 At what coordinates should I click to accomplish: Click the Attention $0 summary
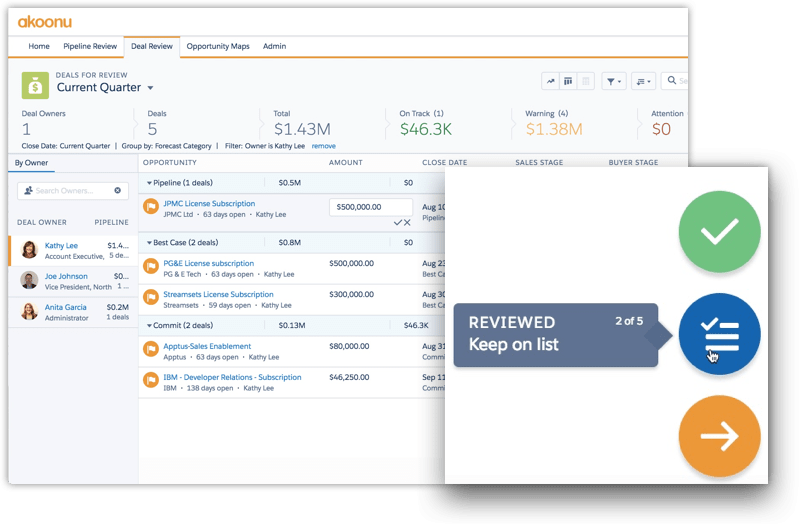pos(668,124)
